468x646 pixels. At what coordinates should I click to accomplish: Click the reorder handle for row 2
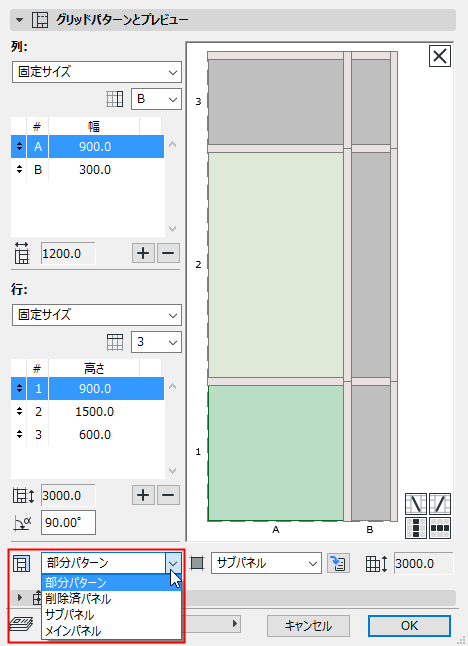(x=19, y=411)
